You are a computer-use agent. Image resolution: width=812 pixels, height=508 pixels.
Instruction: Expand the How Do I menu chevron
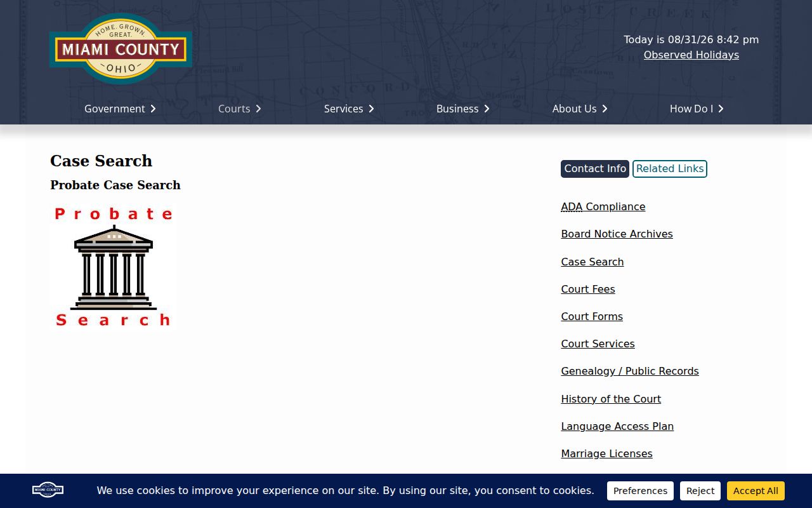point(721,109)
